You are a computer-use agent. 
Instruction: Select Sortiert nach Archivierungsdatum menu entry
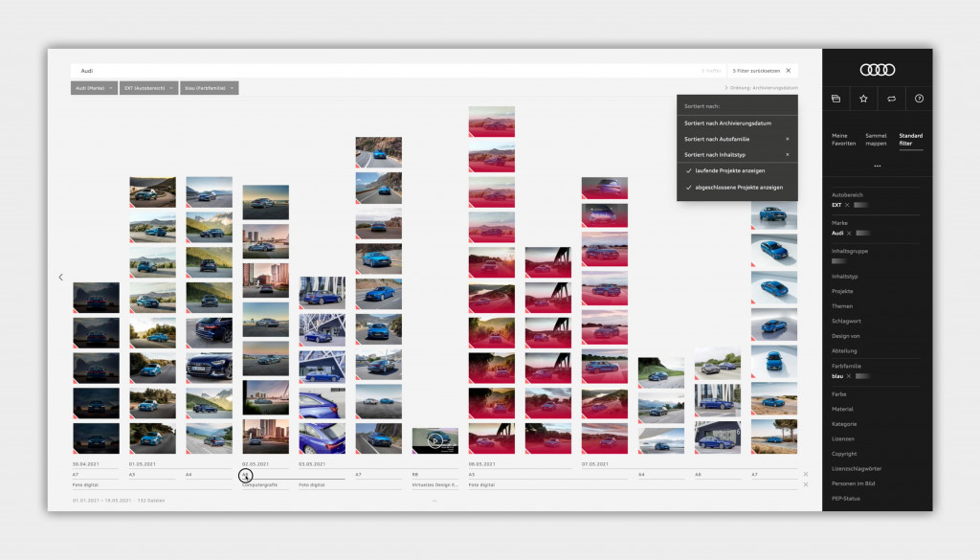729,122
